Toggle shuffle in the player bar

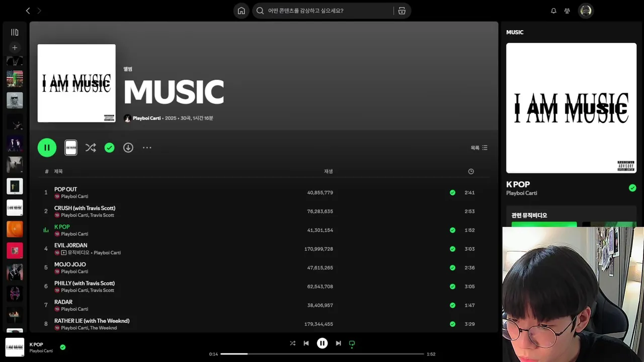click(x=292, y=343)
